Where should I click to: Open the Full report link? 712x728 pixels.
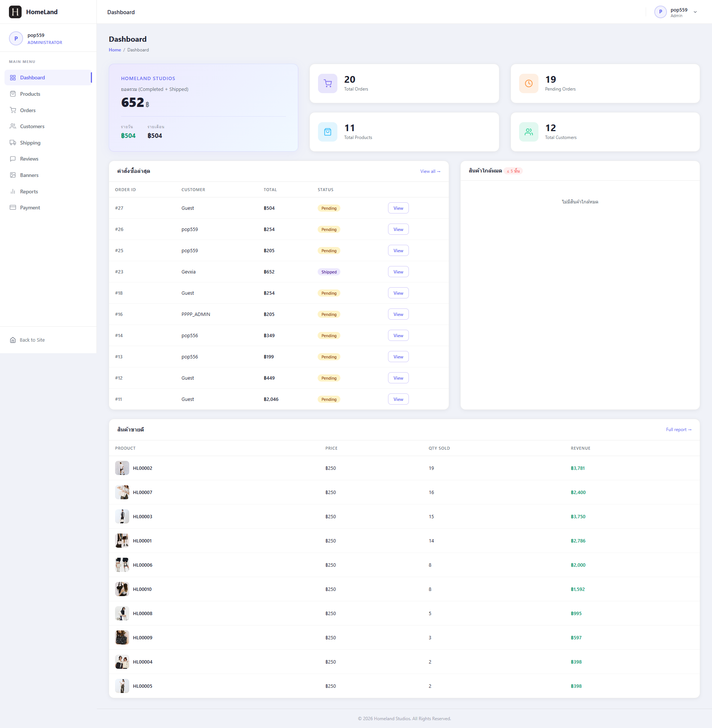679,430
